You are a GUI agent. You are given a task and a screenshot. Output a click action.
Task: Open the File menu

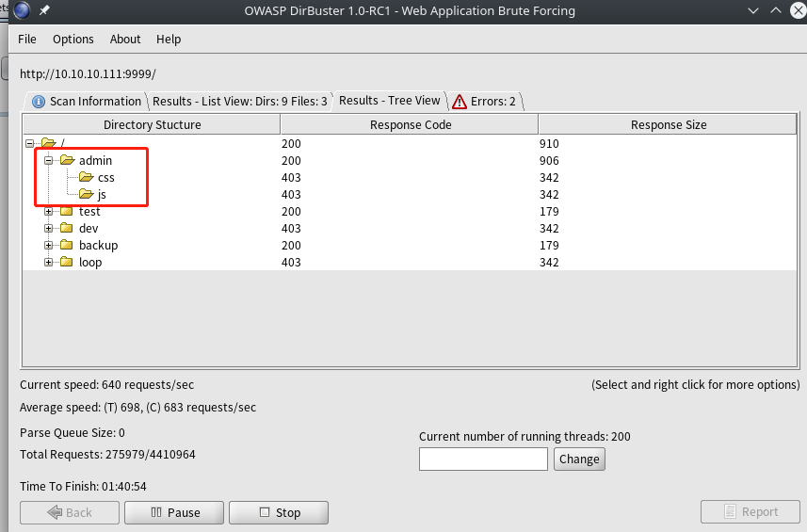tap(26, 40)
